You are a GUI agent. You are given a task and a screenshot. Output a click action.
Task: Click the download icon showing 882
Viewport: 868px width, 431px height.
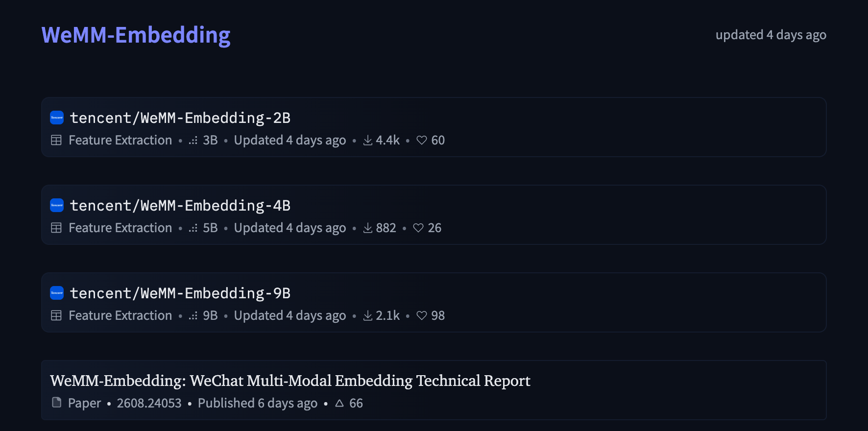point(368,228)
